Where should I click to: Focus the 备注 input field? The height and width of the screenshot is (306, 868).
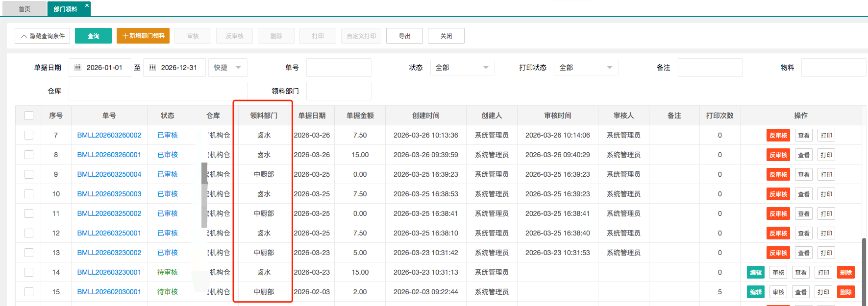click(710, 68)
